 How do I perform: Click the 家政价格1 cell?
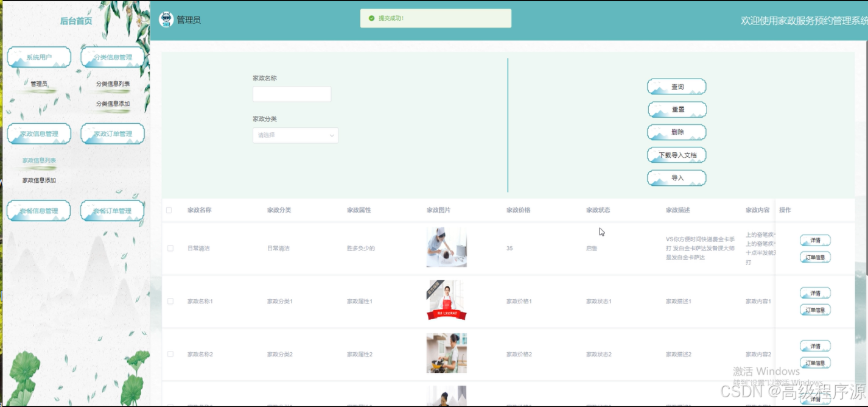click(519, 302)
